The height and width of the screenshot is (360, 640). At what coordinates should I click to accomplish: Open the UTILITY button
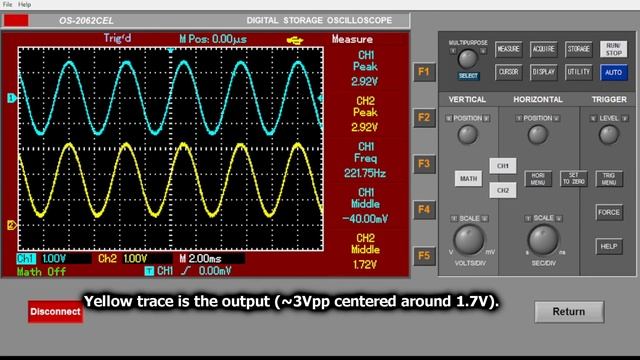[579, 72]
